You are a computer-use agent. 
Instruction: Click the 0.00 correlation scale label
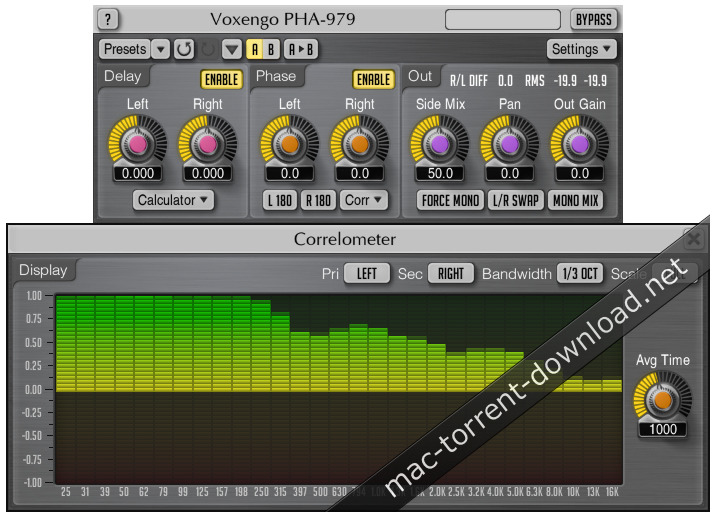point(34,390)
